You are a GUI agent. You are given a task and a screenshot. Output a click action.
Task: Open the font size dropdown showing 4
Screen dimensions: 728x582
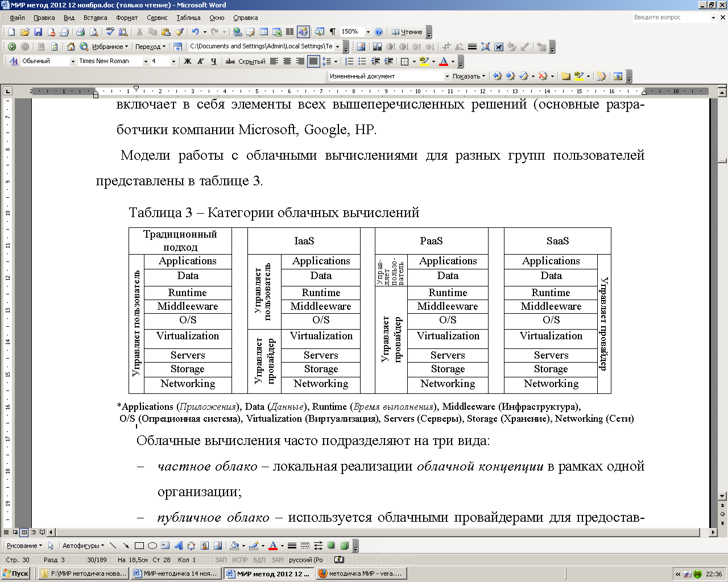coord(173,61)
